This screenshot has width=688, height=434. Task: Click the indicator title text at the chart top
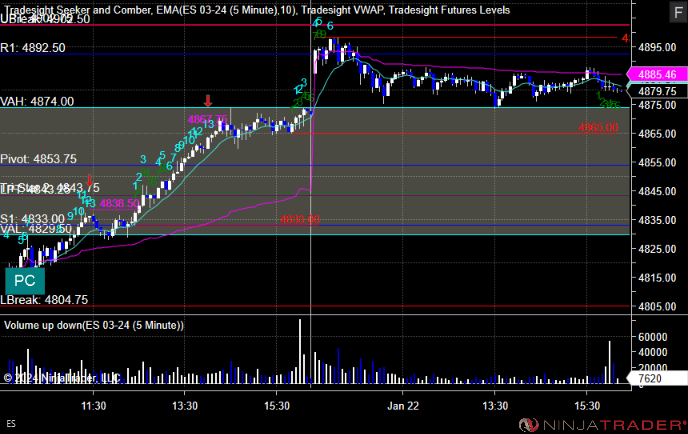257,10
